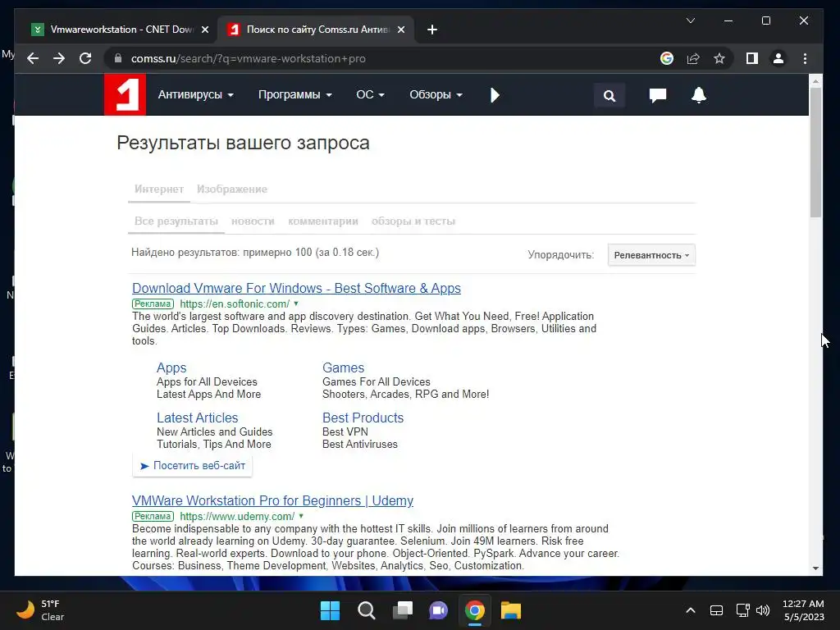Click the share page icon
840x630 pixels.
click(693, 58)
